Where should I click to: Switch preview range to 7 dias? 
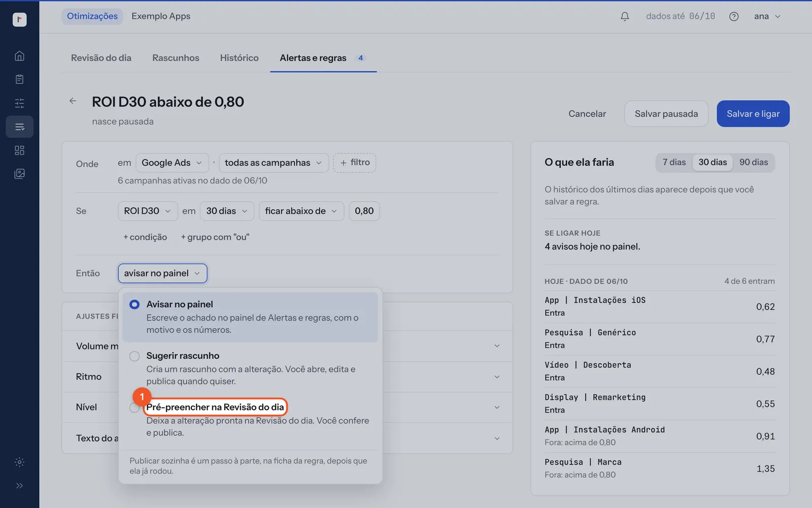tap(674, 162)
